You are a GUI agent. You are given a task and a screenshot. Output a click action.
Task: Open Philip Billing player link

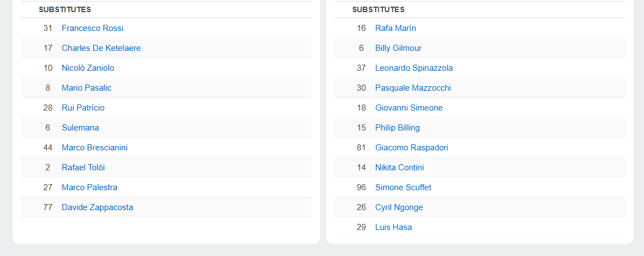pos(397,128)
